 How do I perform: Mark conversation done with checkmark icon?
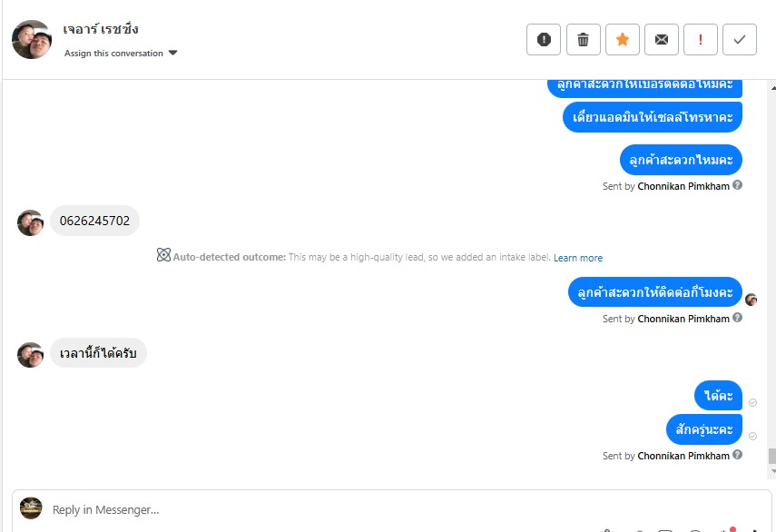coord(740,40)
